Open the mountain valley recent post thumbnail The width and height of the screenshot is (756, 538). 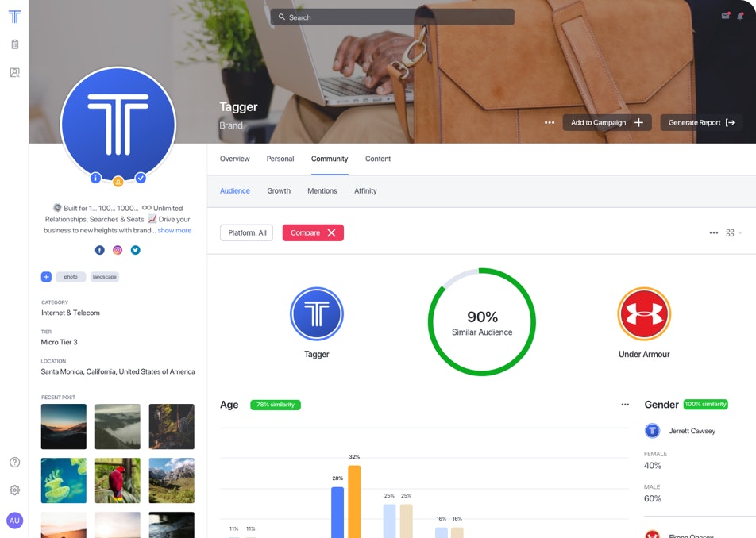click(x=172, y=481)
